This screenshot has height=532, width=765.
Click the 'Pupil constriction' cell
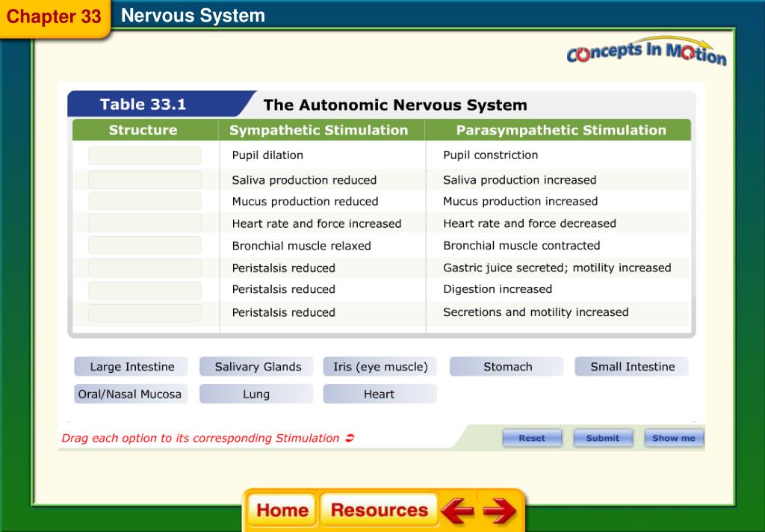pyautogui.click(x=490, y=155)
